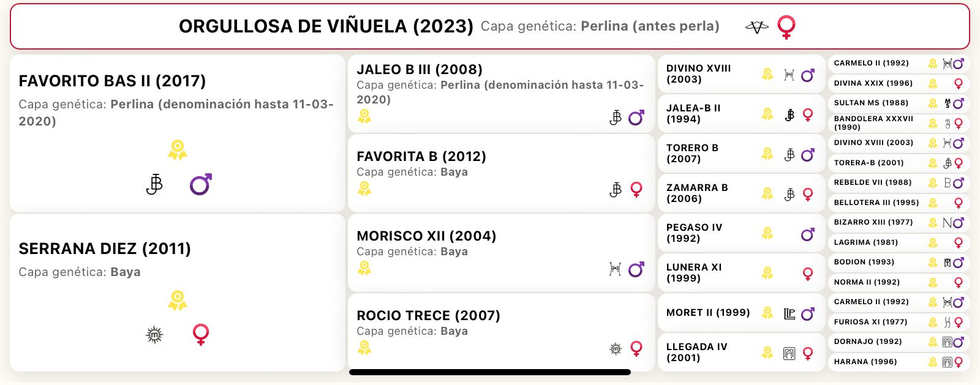Open the SERRANA DIEZ (2011) horse entry
This screenshot has width=980, height=385.
178,293
